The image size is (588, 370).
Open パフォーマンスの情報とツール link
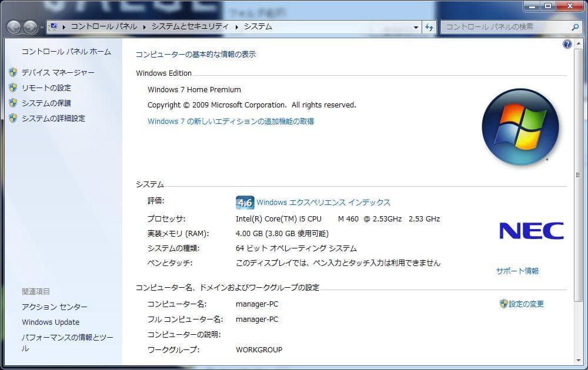(x=67, y=342)
